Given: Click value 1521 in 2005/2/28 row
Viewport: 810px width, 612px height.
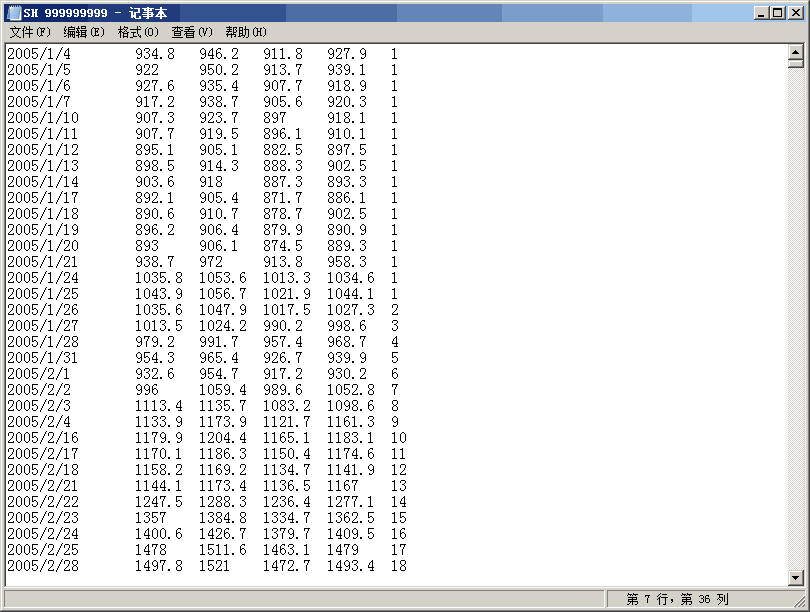Looking at the screenshot, I should [x=214, y=566].
